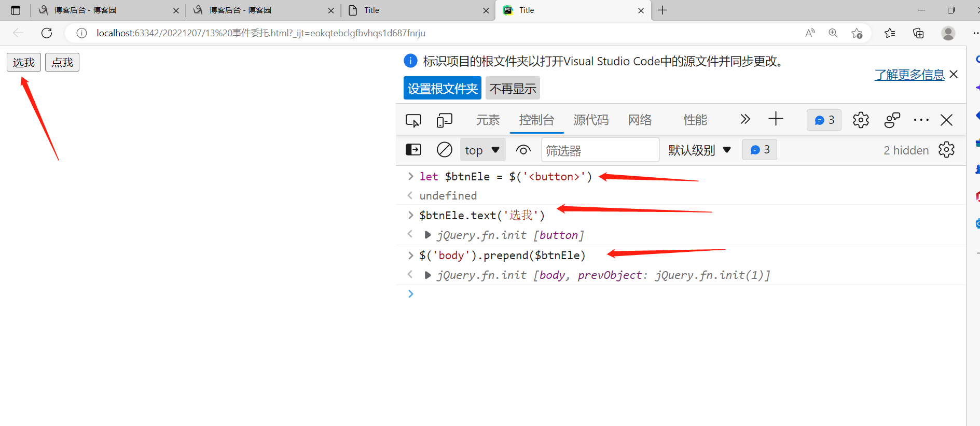Click the 不再显示 button
Screen dimensions: 980x426
[513, 88]
